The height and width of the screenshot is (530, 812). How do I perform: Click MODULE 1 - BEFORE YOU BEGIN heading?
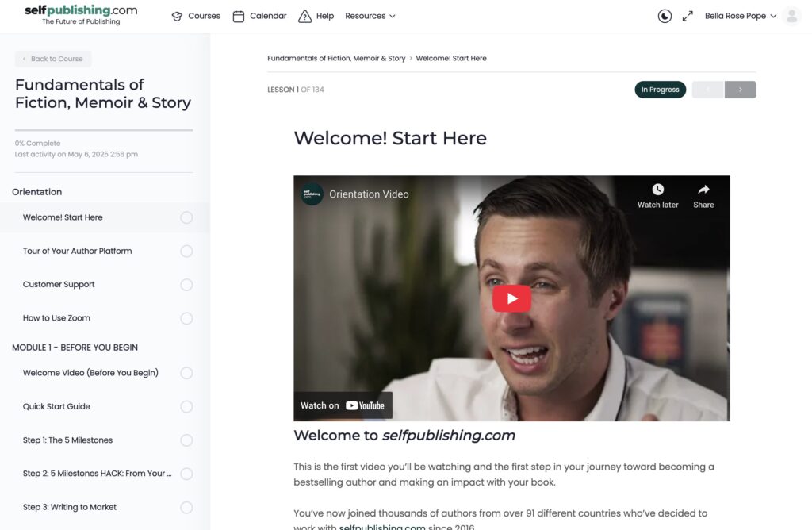pyautogui.click(x=75, y=348)
